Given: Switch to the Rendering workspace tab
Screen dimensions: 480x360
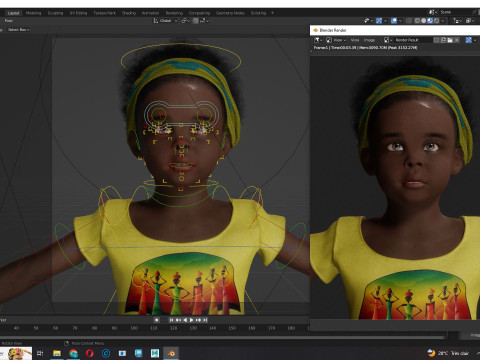Looking at the screenshot, I should pos(174,13).
